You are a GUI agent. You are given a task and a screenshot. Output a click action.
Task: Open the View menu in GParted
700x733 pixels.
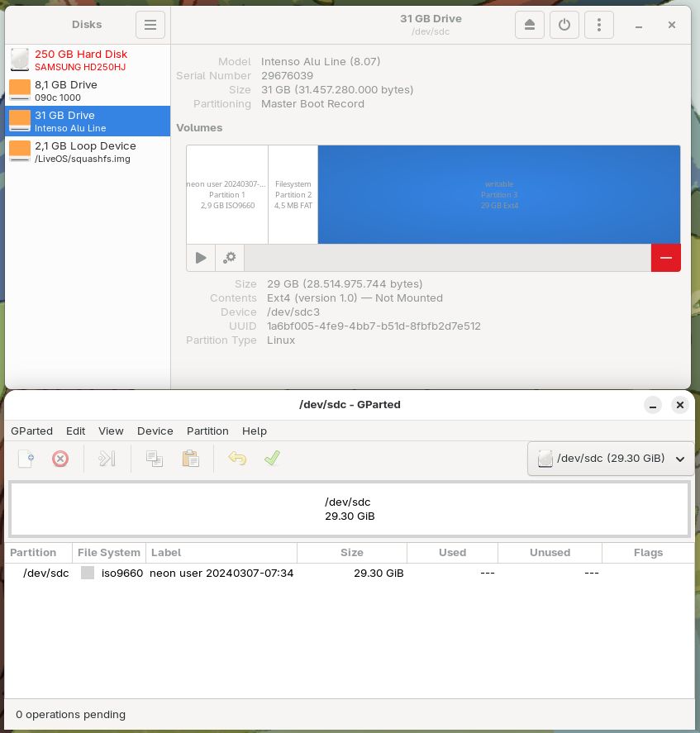(x=111, y=431)
